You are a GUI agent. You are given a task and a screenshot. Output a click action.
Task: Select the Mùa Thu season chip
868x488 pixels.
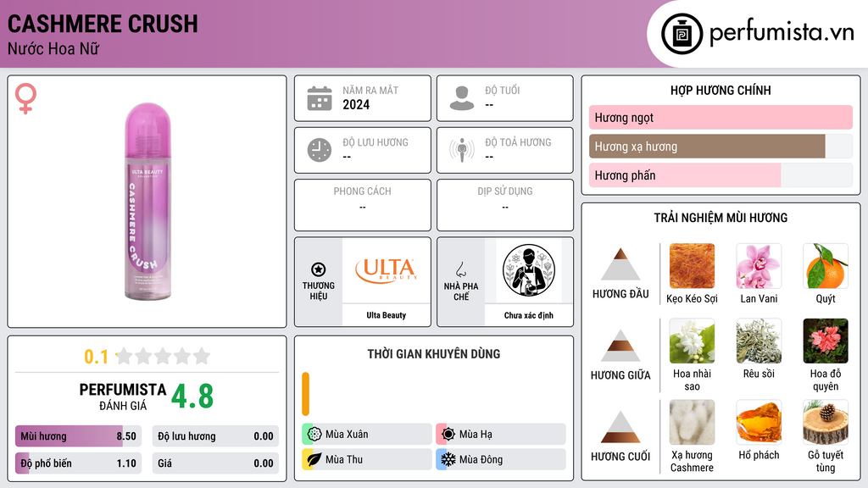tap(367, 459)
